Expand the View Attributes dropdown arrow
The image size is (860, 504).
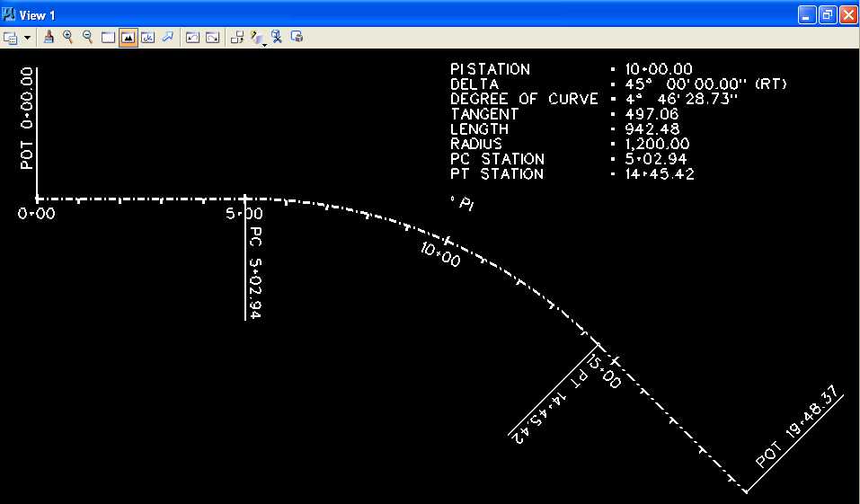coord(27,38)
